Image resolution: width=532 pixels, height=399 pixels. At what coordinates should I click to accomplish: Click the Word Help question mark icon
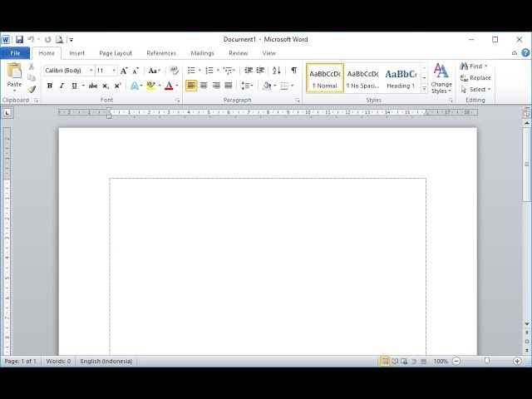[x=525, y=52]
